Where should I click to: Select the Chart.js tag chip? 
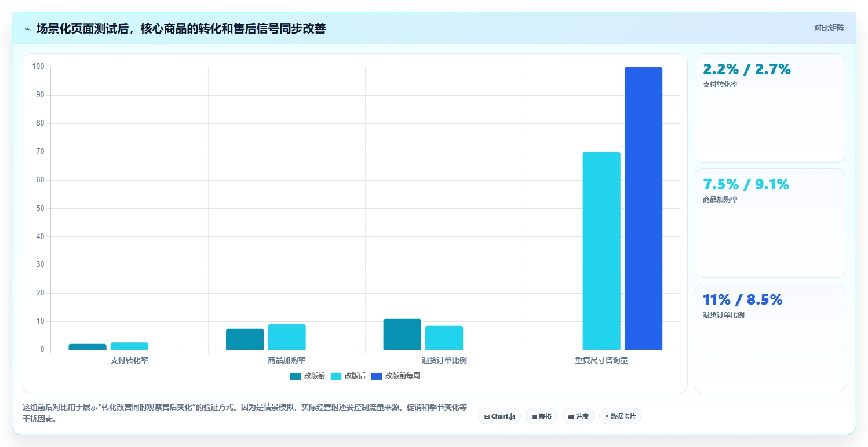pyautogui.click(x=499, y=416)
